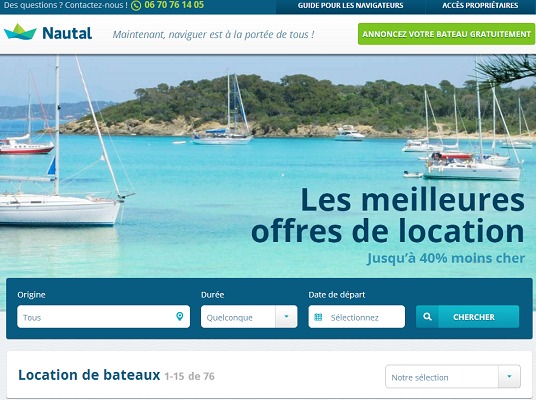536x400 pixels.
Task: Click the Location de bateaux heading
Action: (x=89, y=375)
